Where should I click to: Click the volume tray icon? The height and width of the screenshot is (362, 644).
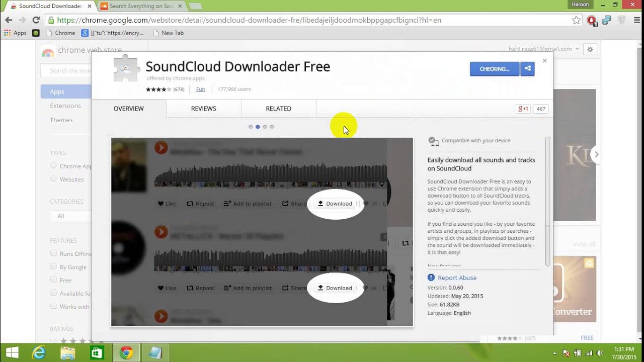[x=600, y=353]
